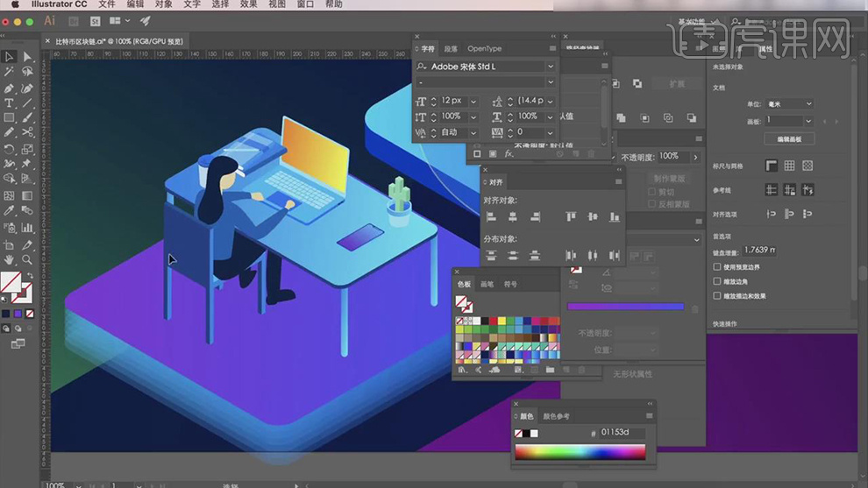Select the Hand tool

coord(9,259)
